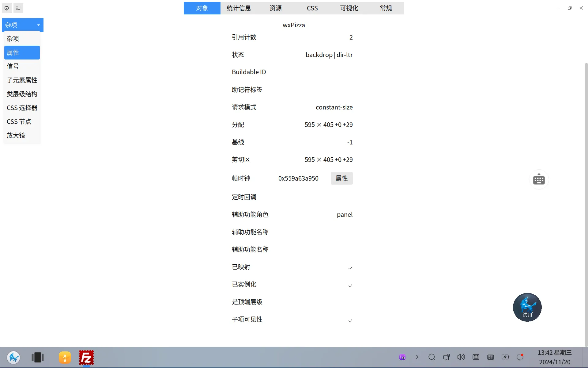Open the on-screen keyboard floating button
This screenshot has height=368, width=588.
click(x=539, y=179)
